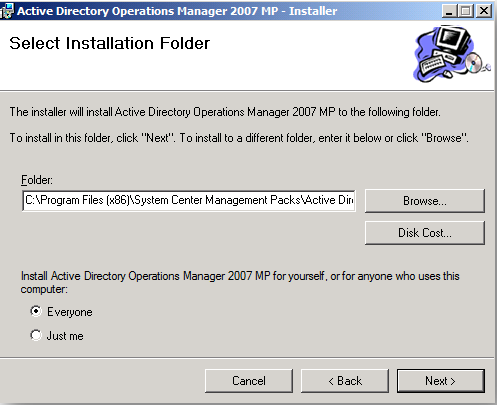Maximize the installer window
This screenshot has width=497, height=405.
[x=466, y=11]
